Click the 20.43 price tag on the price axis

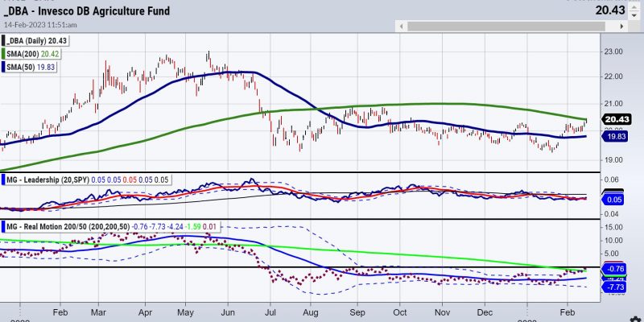[616, 119]
